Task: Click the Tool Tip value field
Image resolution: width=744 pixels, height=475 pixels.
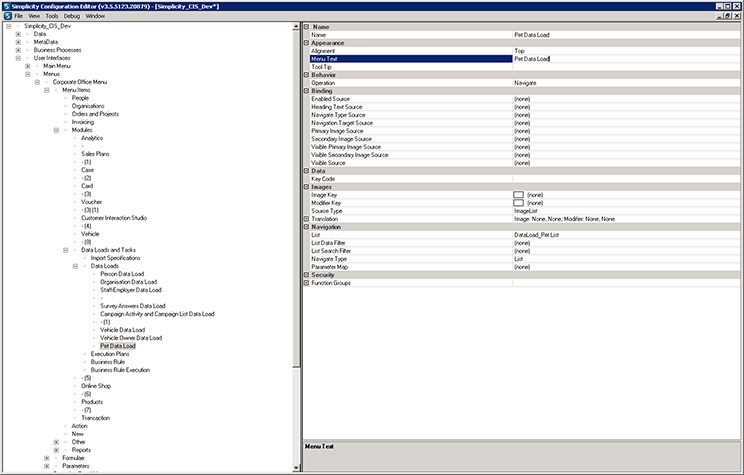Action: pyautogui.click(x=626, y=67)
